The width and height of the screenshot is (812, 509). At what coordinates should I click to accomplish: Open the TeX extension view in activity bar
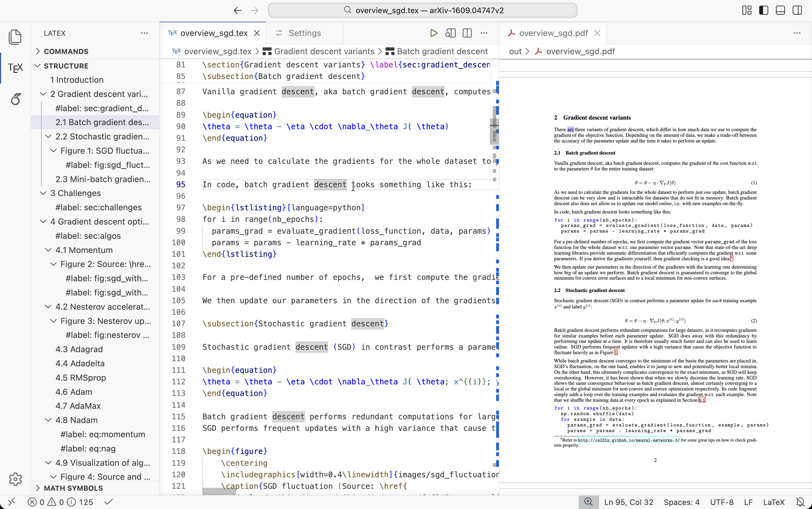click(15, 68)
